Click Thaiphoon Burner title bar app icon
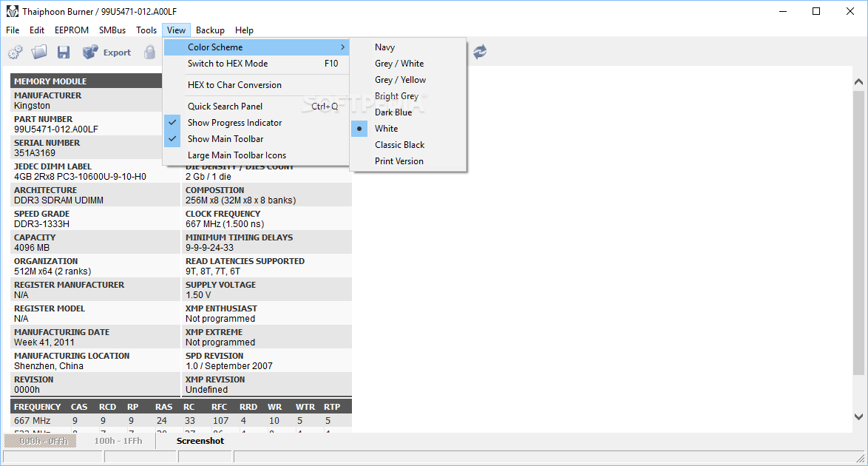The image size is (868, 466). tap(12, 11)
